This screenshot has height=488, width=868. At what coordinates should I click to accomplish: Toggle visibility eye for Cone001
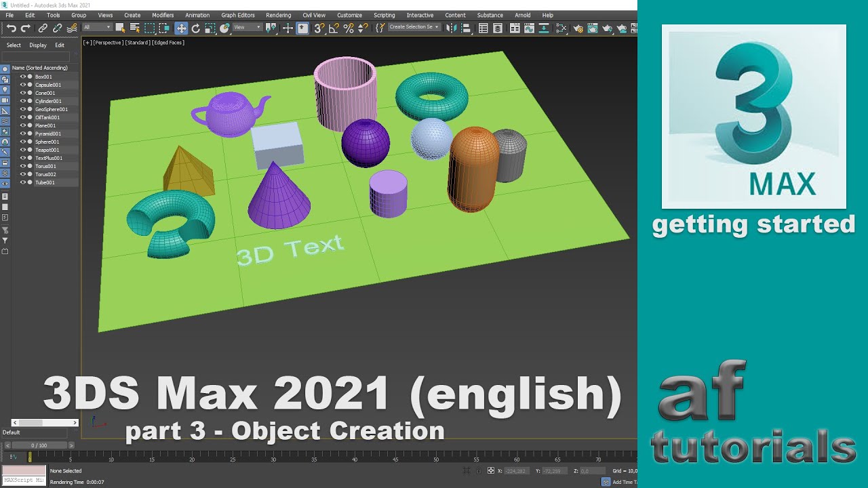coord(23,93)
